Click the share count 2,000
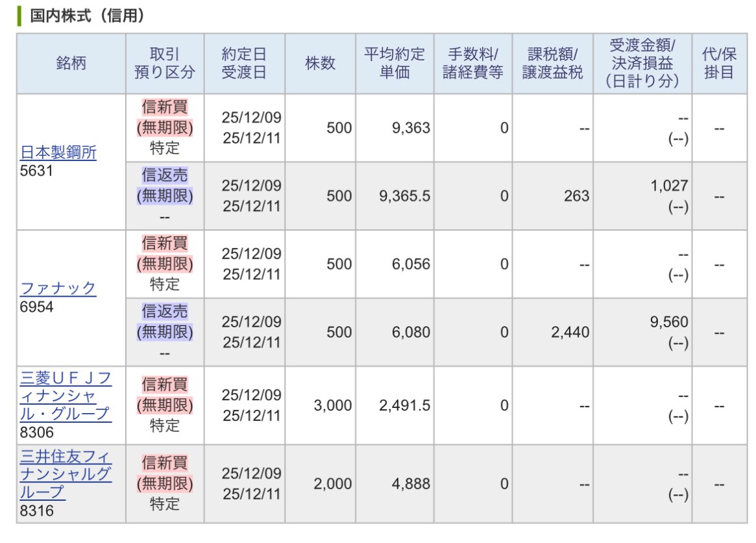The width and height of the screenshot is (756, 543). pyautogui.click(x=333, y=484)
